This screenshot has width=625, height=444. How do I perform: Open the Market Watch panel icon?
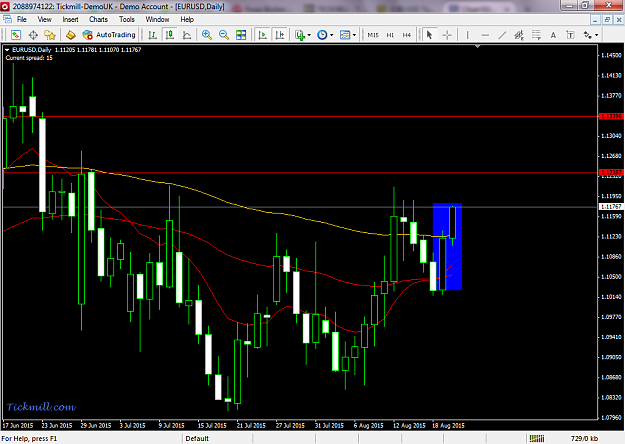tap(16, 35)
